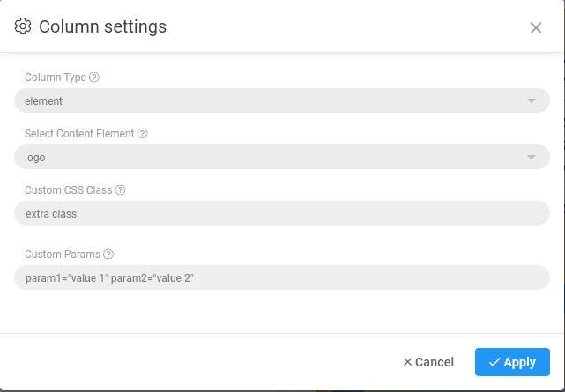Click the Column settings dialog title
Viewport: 565px width, 392px height.
coord(102,26)
